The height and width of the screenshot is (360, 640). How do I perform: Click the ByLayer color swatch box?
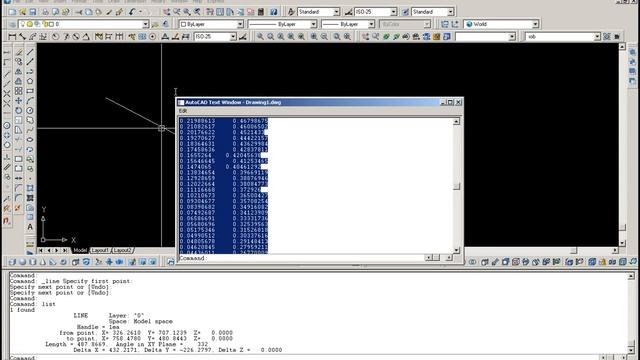[x=183, y=24]
